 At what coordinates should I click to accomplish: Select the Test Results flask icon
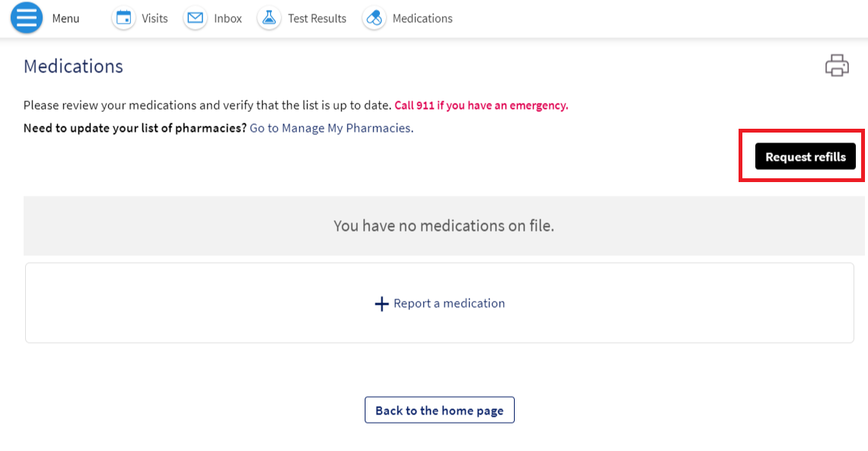click(x=269, y=18)
